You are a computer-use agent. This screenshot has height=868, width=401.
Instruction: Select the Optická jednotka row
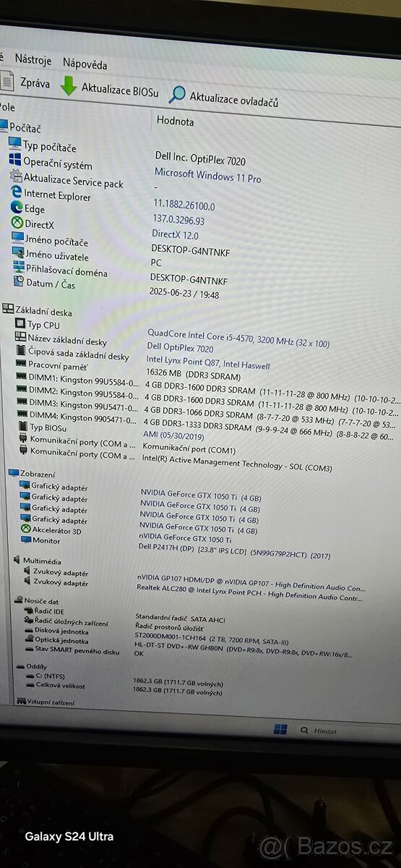coord(57,641)
